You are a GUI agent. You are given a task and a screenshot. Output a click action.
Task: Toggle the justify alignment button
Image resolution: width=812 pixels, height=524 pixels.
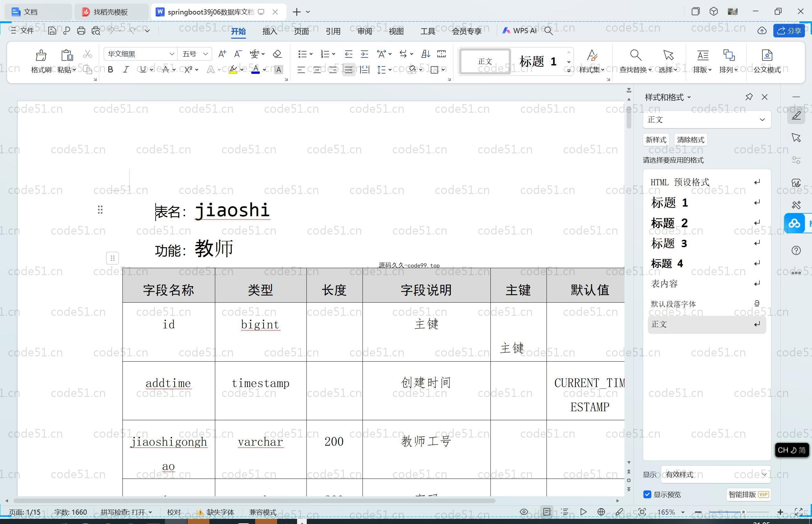click(x=349, y=70)
